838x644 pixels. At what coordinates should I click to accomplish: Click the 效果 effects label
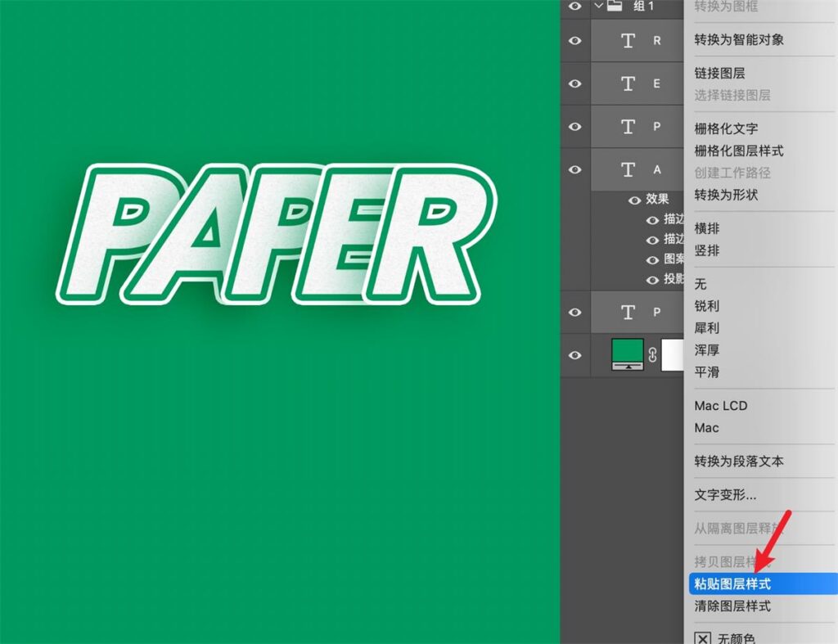[657, 200]
